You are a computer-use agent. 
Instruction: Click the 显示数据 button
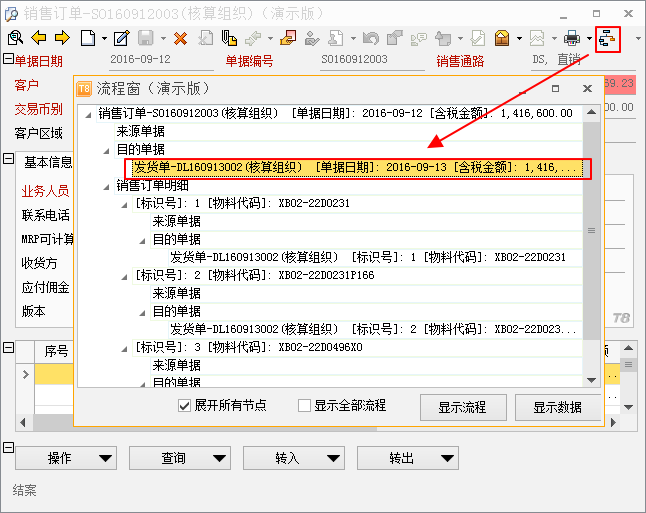[557, 407]
